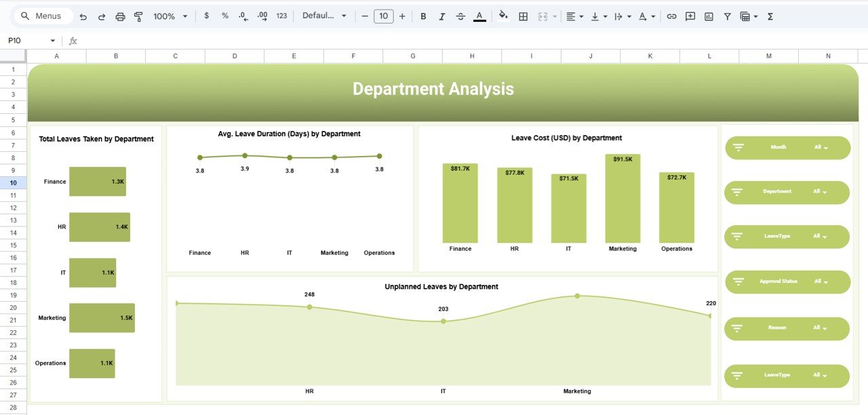Toggle strikethrough formatting
The width and height of the screenshot is (868, 415).
pos(460,16)
